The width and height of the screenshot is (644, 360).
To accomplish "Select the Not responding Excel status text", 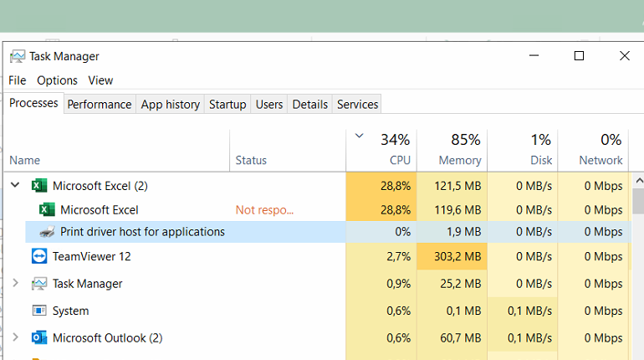I will point(263,209).
